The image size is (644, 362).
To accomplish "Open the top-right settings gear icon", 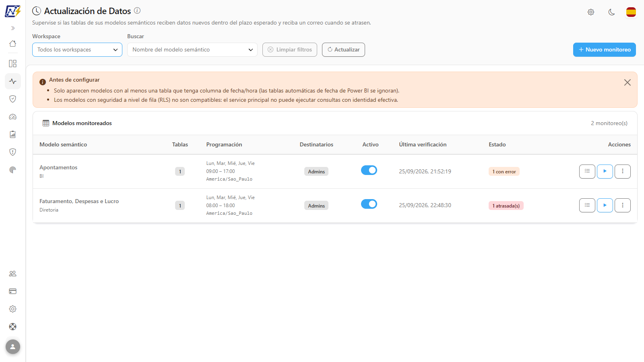I will tap(590, 12).
